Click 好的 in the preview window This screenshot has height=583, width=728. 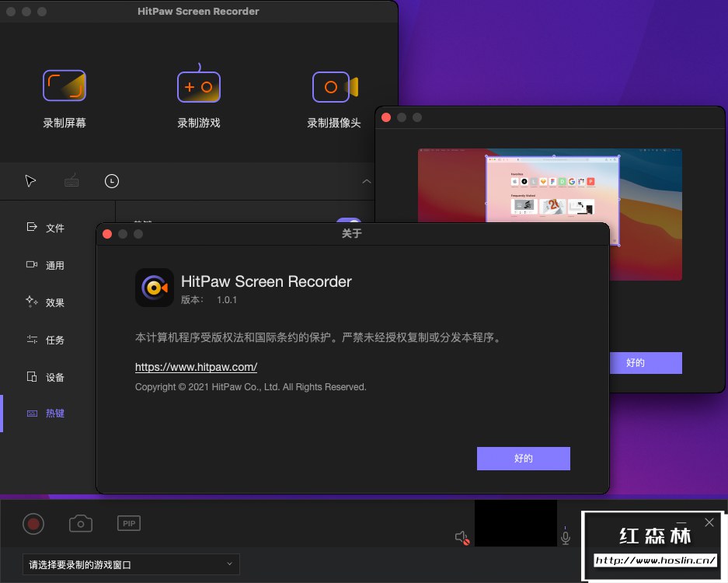646,363
